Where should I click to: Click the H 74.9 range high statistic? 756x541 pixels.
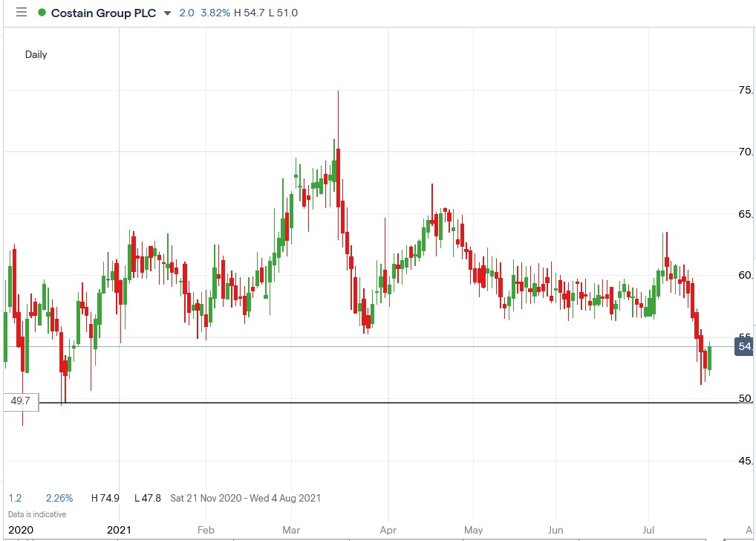point(104,498)
